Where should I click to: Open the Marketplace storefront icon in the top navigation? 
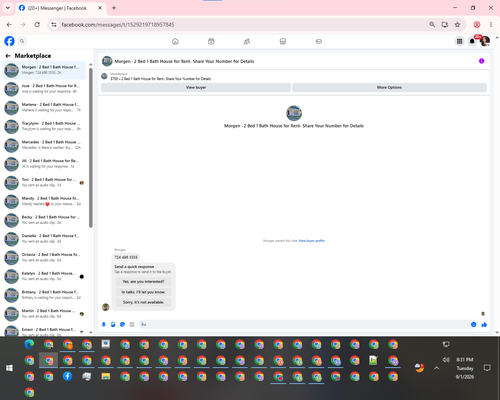click(x=283, y=41)
